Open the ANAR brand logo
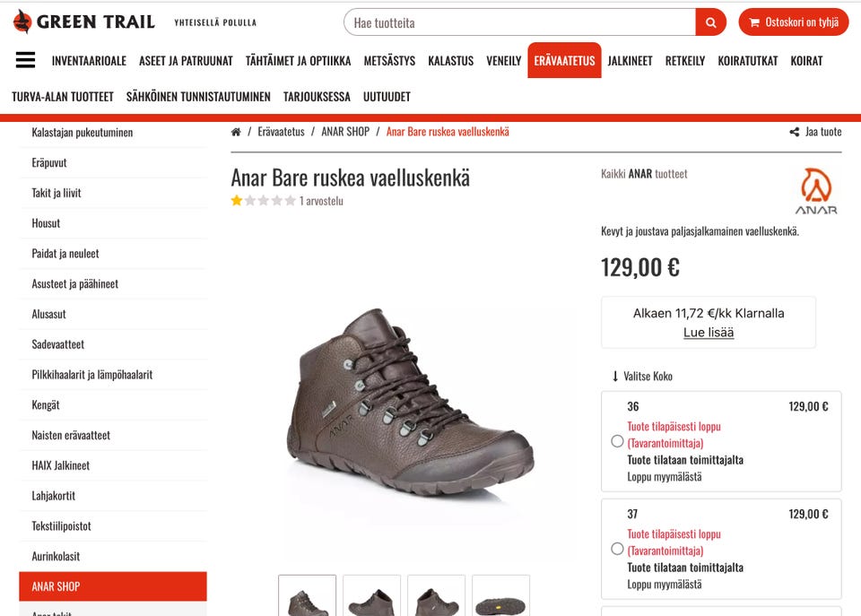 click(x=816, y=191)
